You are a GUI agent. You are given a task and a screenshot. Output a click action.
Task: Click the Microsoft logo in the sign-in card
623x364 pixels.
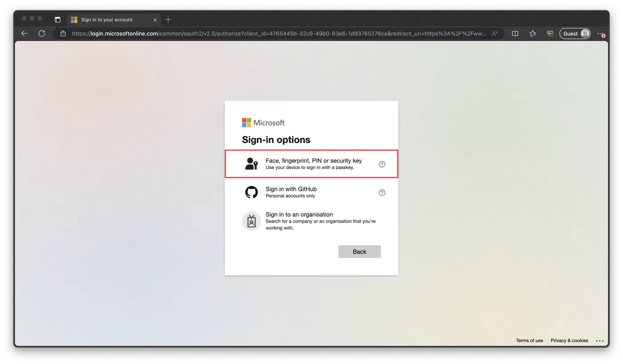tap(263, 122)
